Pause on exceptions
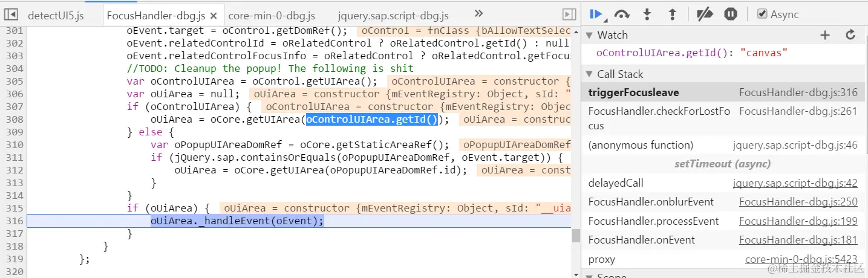 click(x=731, y=15)
